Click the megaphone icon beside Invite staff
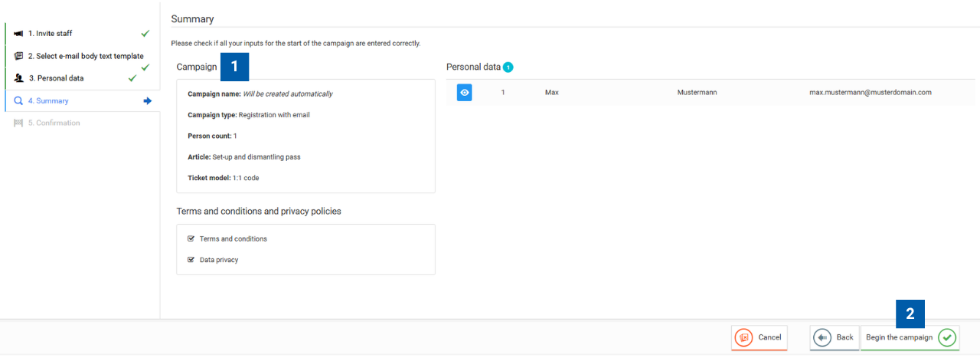The height and width of the screenshot is (358, 980). click(18, 34)
